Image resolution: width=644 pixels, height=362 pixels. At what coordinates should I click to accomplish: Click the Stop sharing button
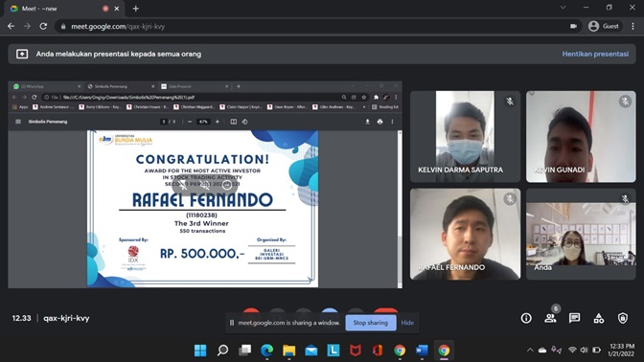371,323
